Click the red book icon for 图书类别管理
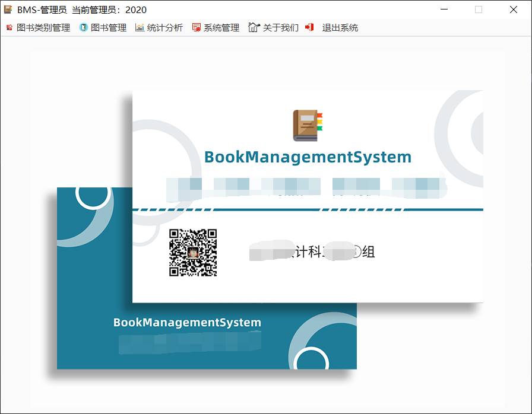 tap(9, 27)
